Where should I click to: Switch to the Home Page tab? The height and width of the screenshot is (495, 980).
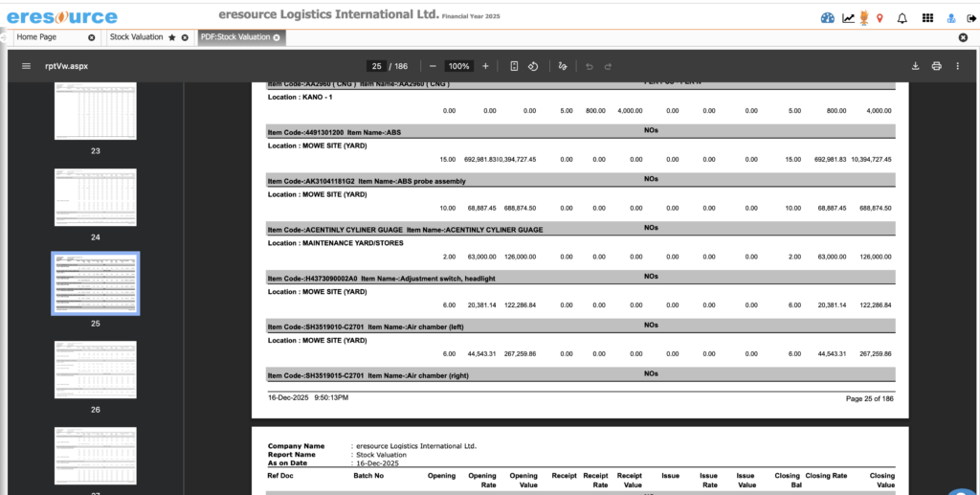[x=36, y=37]
